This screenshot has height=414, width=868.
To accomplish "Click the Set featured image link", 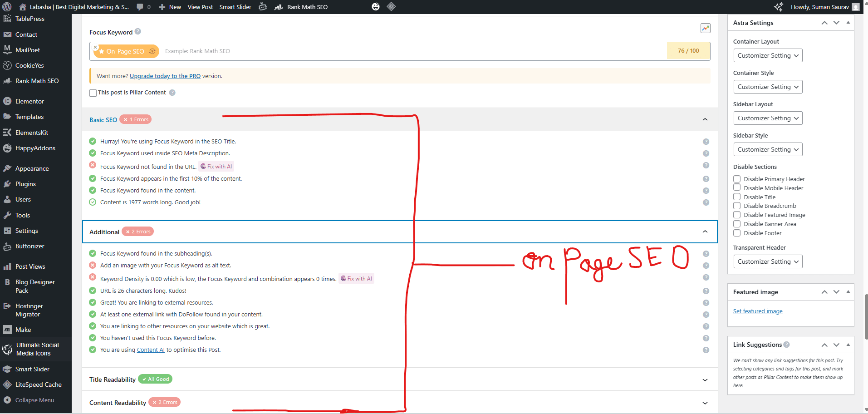I will point(757,311).
